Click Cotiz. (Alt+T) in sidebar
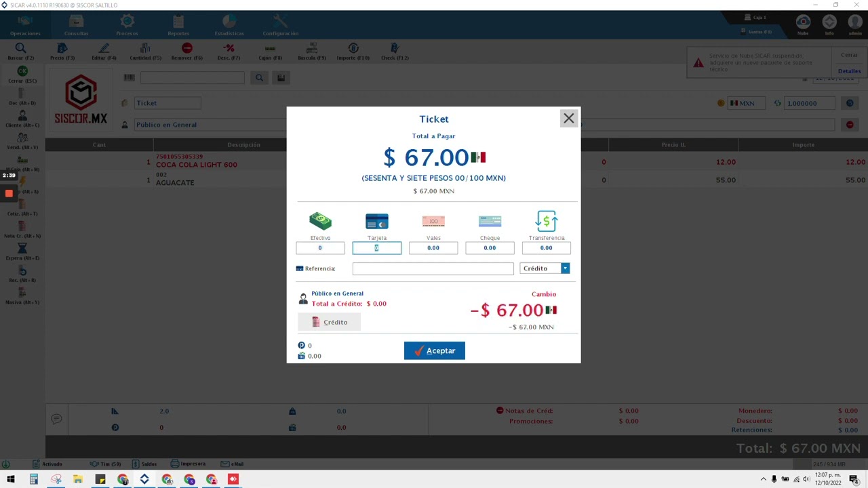Viewport: 868px width, 488px height. (x=22, y=208)
